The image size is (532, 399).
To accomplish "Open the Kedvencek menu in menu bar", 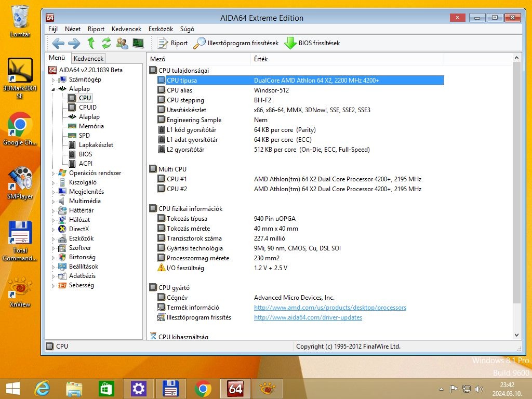I will [127, 29].
